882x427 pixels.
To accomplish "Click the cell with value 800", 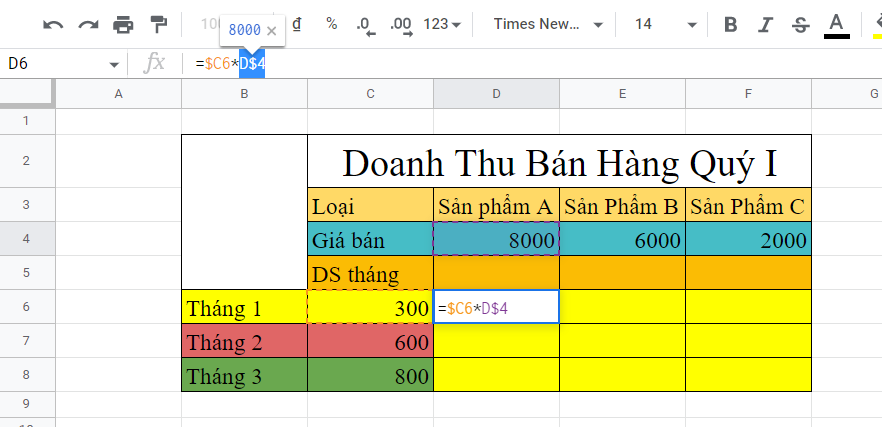I will [x=370, y=375].
